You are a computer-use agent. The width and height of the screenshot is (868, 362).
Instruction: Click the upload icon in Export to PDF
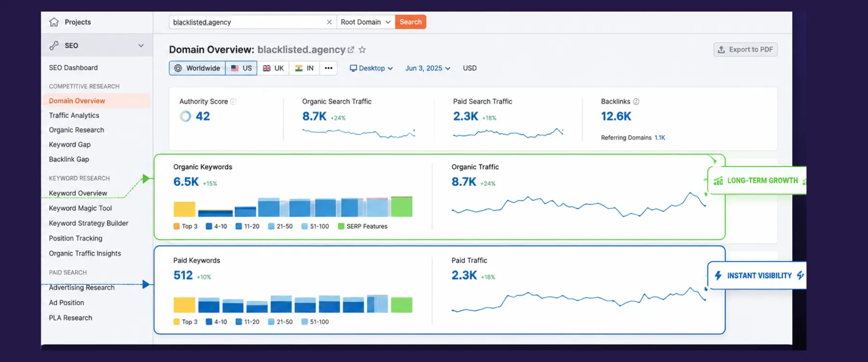point(721,50)
